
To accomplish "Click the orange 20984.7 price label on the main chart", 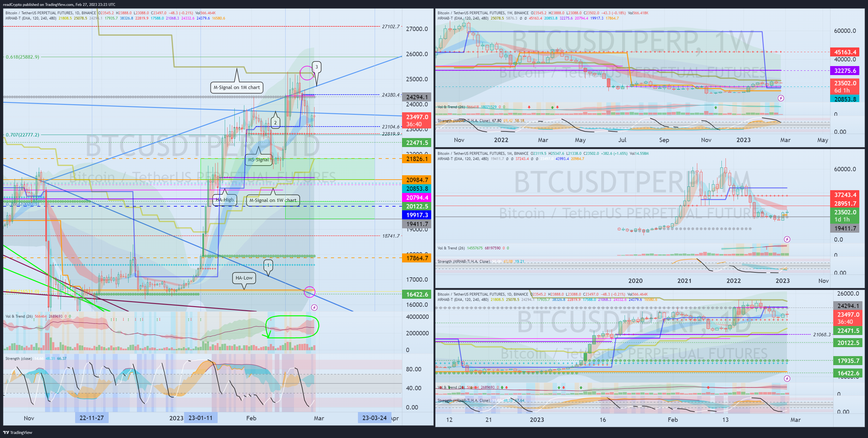I will 417,180.
